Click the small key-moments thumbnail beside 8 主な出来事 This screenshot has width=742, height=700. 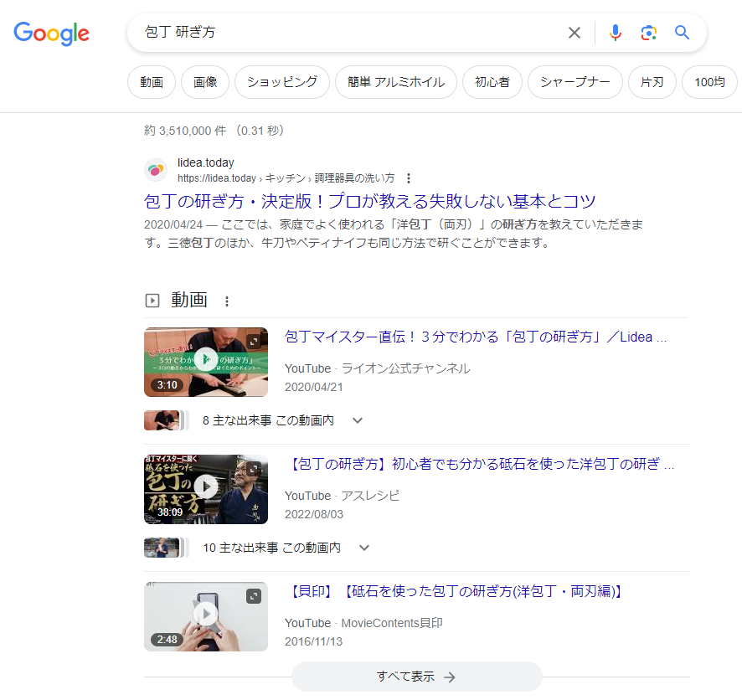[166, 420]
